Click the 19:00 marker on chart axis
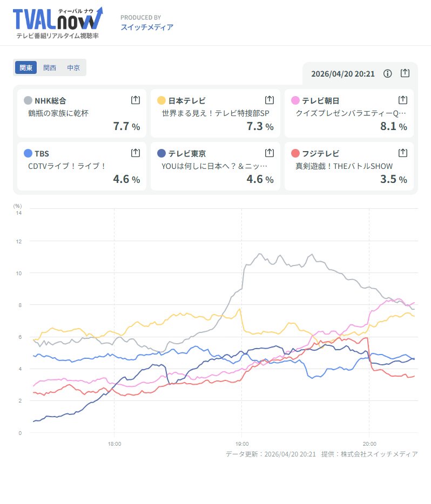 pos(241,444)
